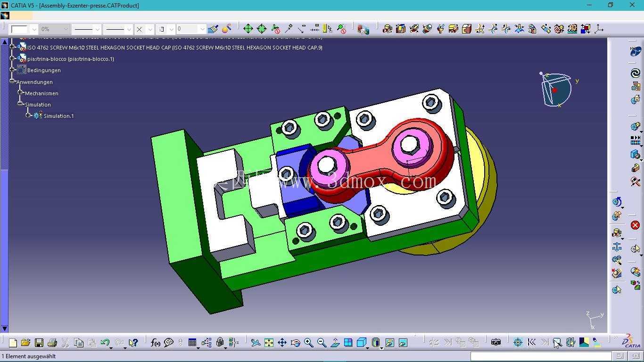Click the compass manipulation cross-arrows icon
The height and width of the screenshot is (362, 644).
[x=248, y=29]
